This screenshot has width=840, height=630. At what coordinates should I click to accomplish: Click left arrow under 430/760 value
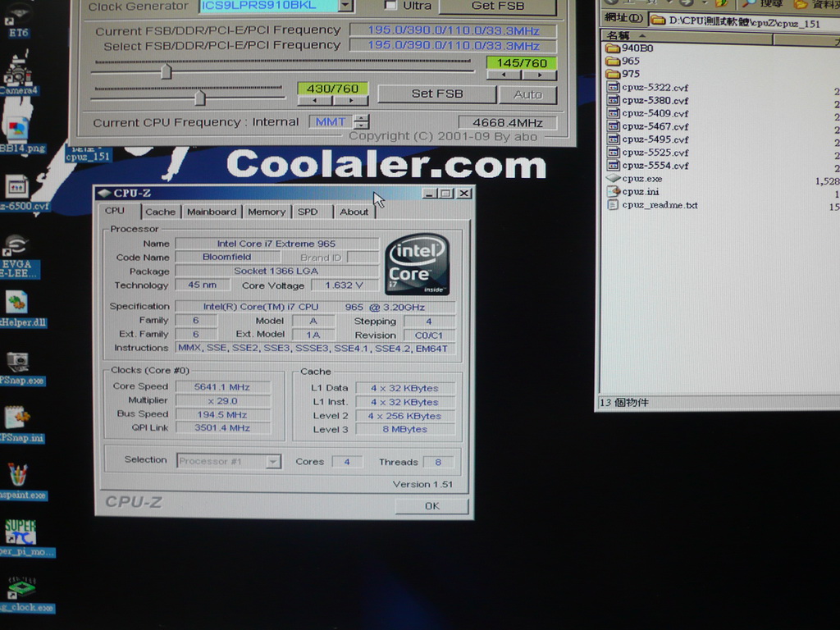tap(315, 100)
